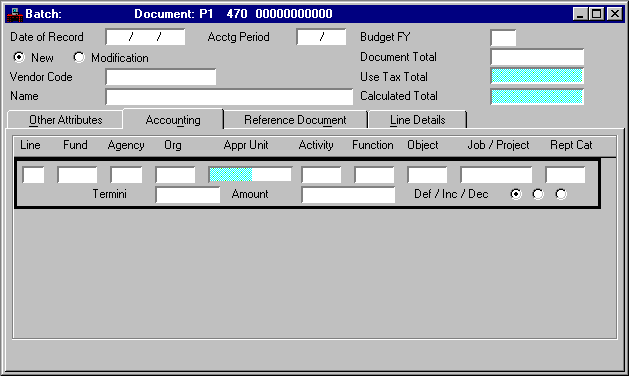Image resolution: width=629 pixels, height=376 pixels.
Task: Switch to the Accounting tab
Action: [173, 120]
